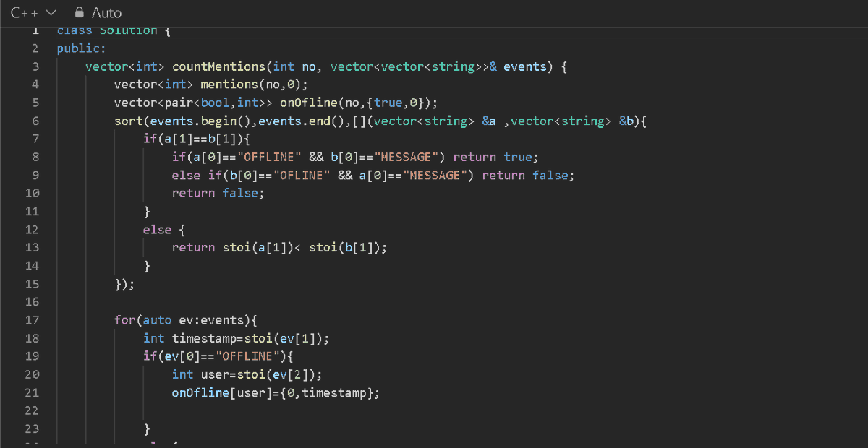This screenshot has height=448, width=868.
Task: Click line number 17 in gutter
Action: pyautogui.click(x=32, y=319)
